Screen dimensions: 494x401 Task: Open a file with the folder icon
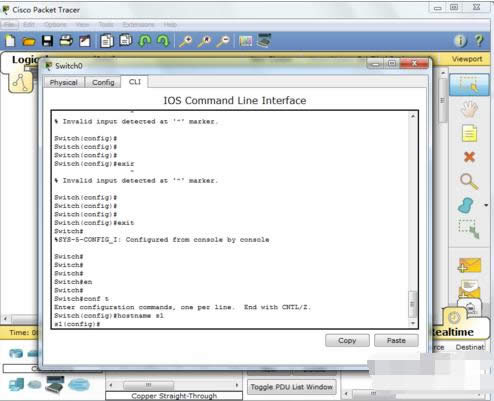pos(29,41)
